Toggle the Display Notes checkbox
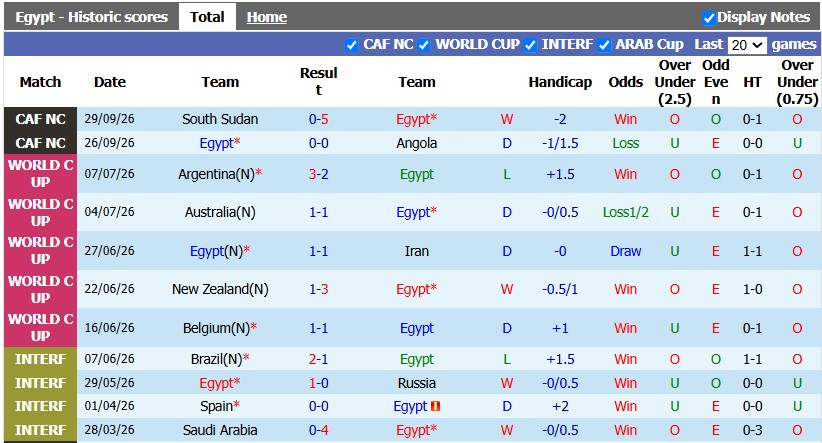This screenshot has height=443, width=822. coord(709,18)
